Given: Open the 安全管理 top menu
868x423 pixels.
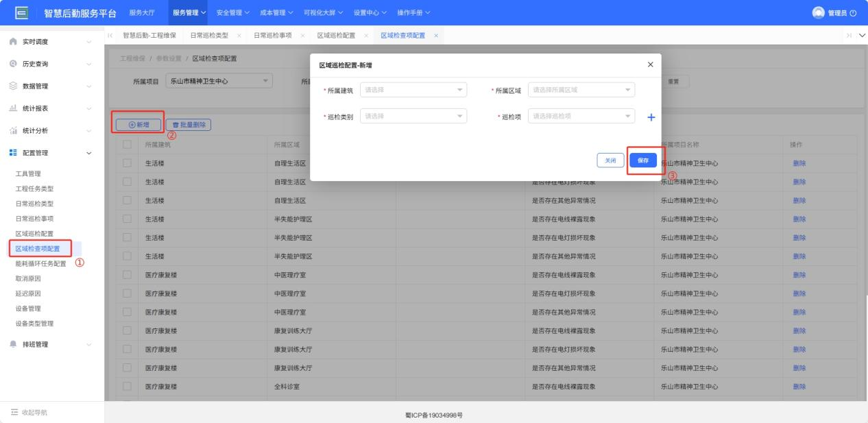Looking at the screenshot, I should 232,13.
